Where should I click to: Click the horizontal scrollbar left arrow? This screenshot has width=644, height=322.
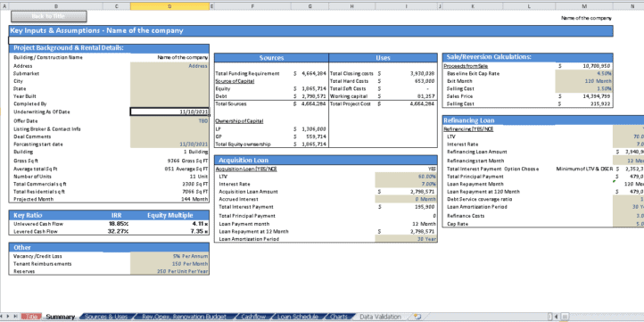point(557,317)
